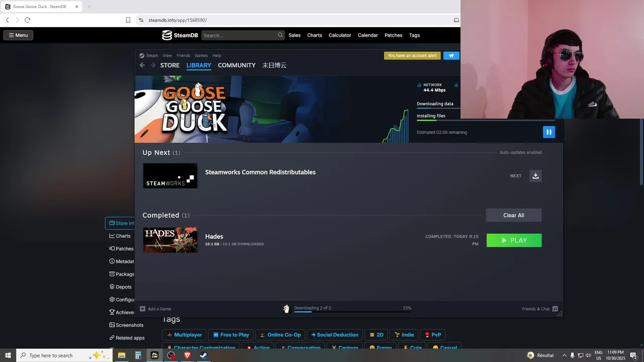
Task: Open Steam's STORE tab
Action: (x=170, y=65)
